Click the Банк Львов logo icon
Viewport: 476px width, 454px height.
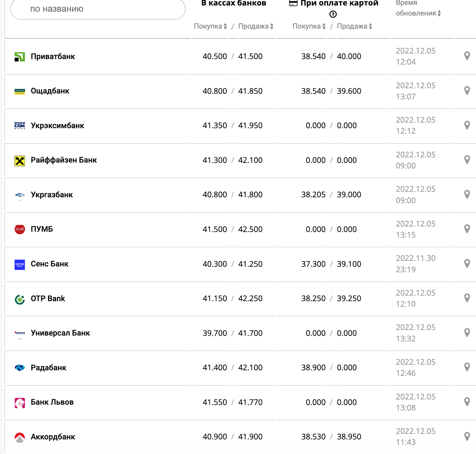tap(20, 403)
